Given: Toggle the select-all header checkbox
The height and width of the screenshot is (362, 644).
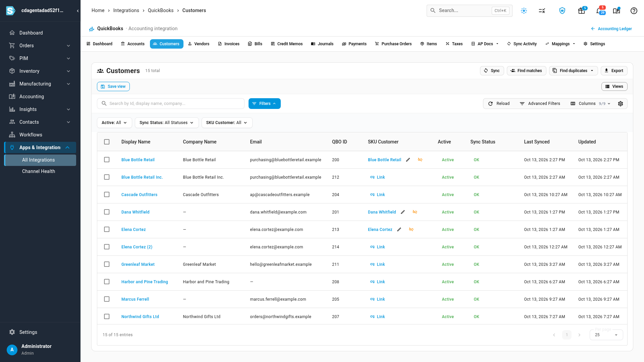Looking at the screenshot, I should point(107,142).
